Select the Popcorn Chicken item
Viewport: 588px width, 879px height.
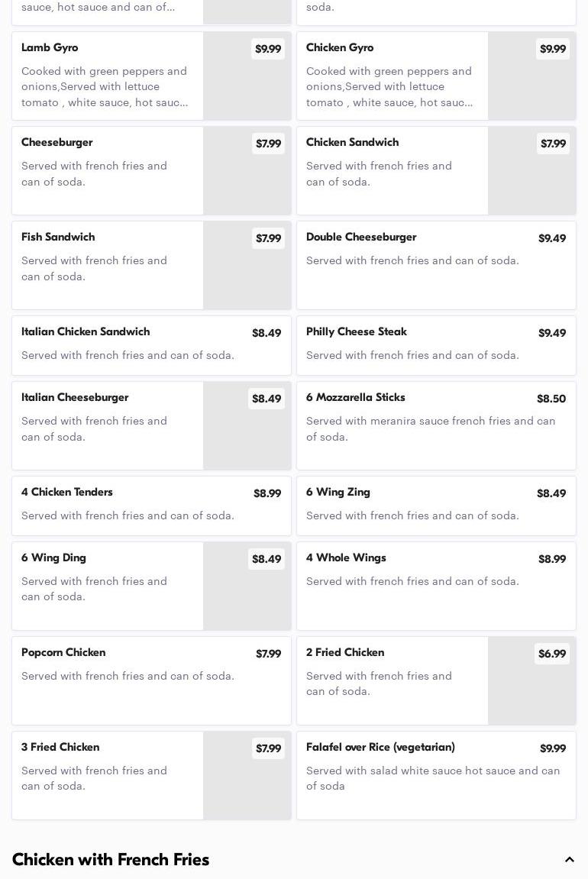pyautogui.click(x=151, y=680)
